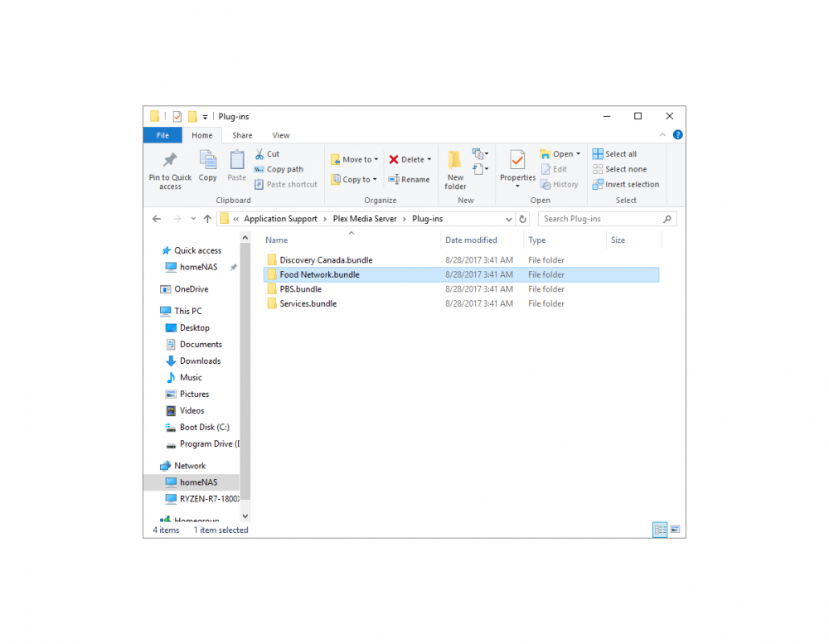Expand Properties dropdown arrow
The image size is (829, 644).
517,186
